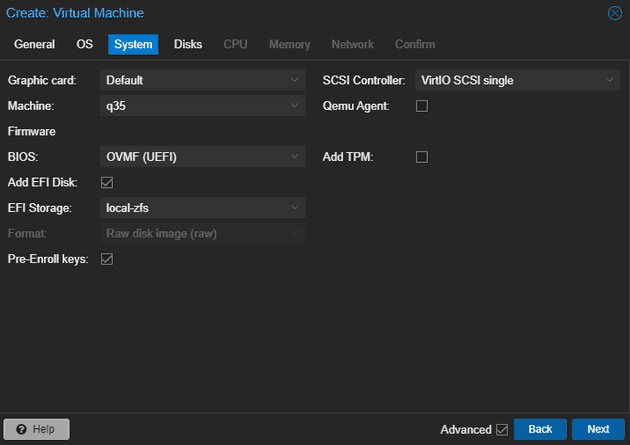Screen dimensions: 630x445
Task: Click the EFI Storage label
Action: (x=40, y=208)
